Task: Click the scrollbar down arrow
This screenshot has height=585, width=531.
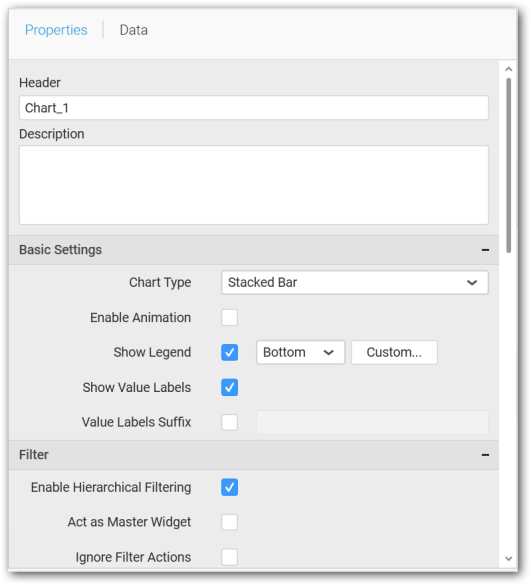Action: (x=508, y=559)
